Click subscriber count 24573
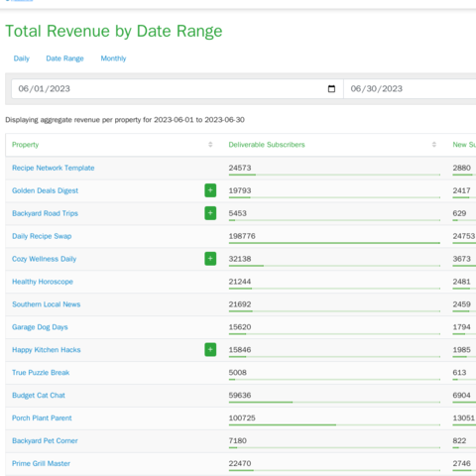The width and height of the screenshot is (476, 476). 240,168
